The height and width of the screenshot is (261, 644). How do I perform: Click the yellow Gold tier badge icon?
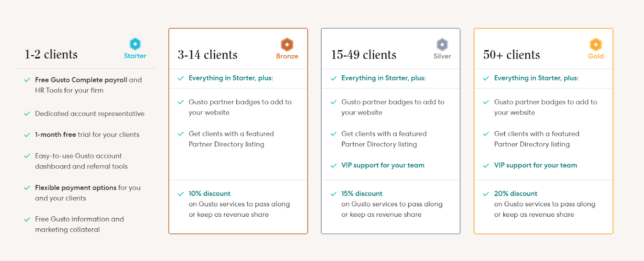[596, 44]
